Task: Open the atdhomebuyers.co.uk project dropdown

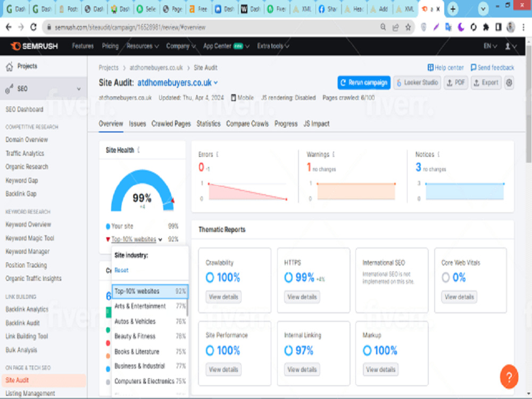Action: [178, 82]
